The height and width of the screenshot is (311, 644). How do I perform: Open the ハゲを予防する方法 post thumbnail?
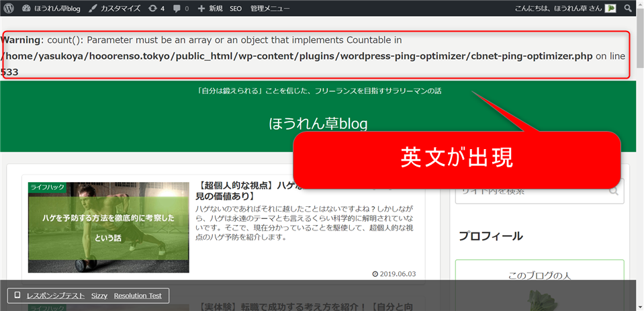108,227
